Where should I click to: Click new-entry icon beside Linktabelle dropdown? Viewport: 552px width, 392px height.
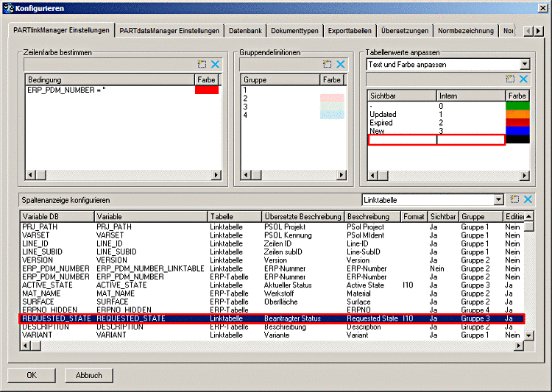(514, 199)
